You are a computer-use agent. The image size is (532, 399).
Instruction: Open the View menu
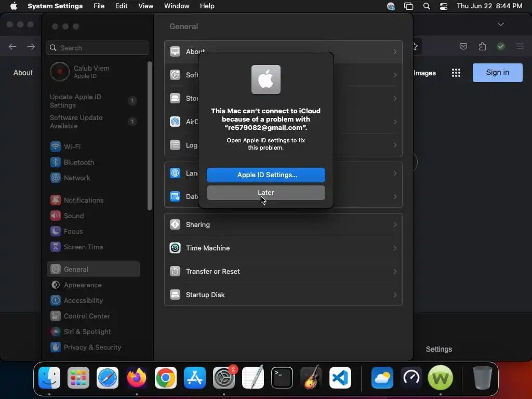(x=145, y=6)
